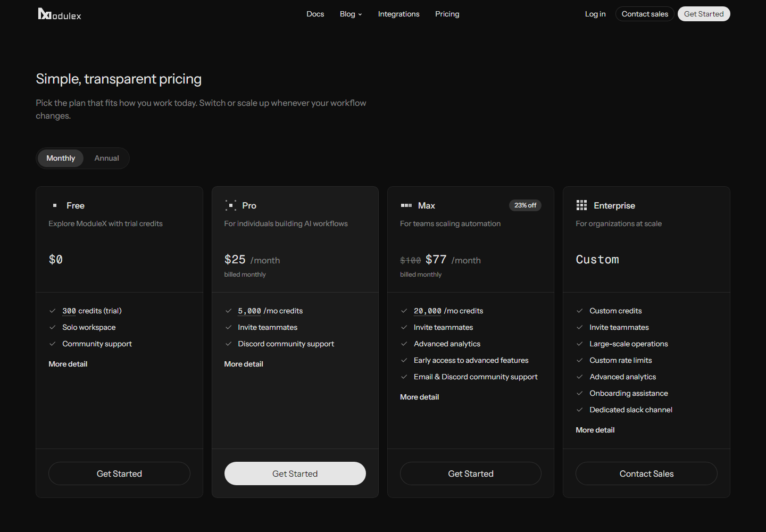Expand More detail on Free plan
The height and width of the screenshot is (532, 766).
click(68, 364)
